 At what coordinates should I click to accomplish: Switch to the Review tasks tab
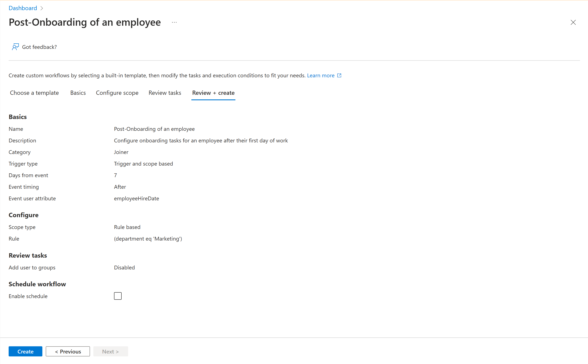(165, 93)
